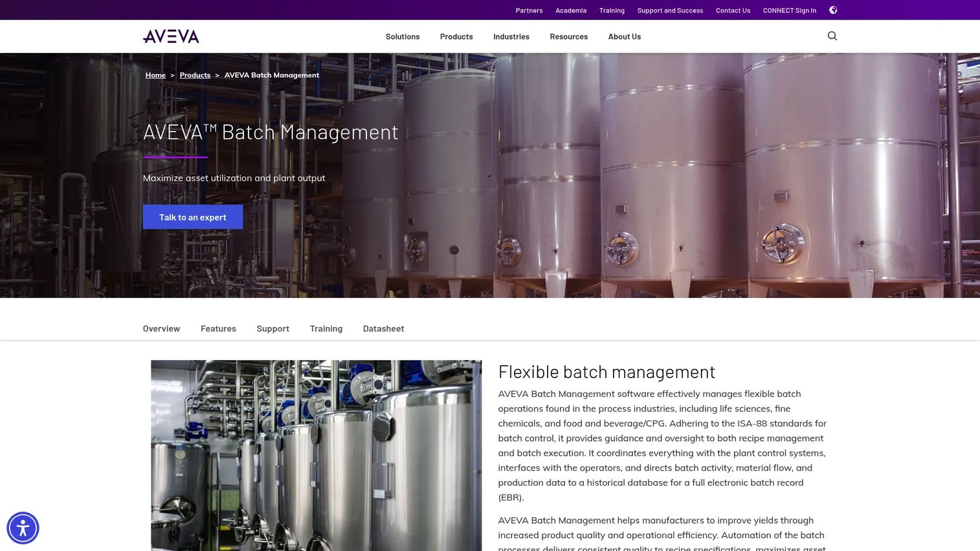Image resolution: width=980 pixels, height=551 pixels.
Task: Select the Features tab
Action: [x=218, y=329]
